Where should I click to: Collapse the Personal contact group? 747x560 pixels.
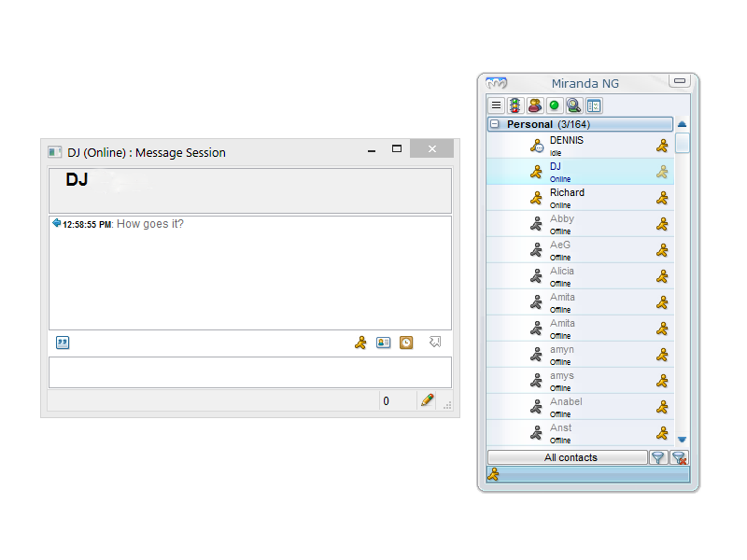(494, 124)
